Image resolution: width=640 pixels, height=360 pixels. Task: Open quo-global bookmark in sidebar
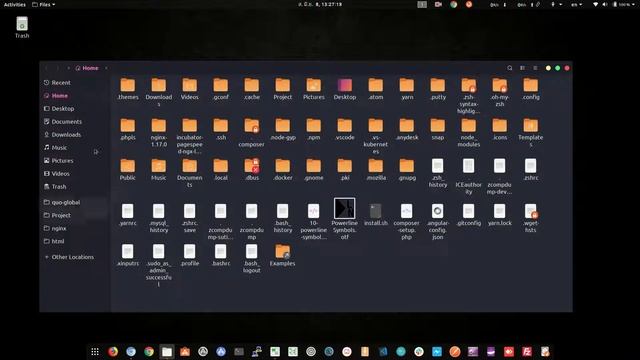75,202
